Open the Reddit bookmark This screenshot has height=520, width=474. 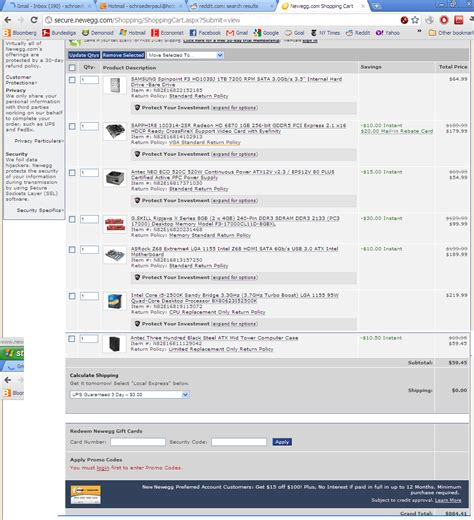coord(358,33)
